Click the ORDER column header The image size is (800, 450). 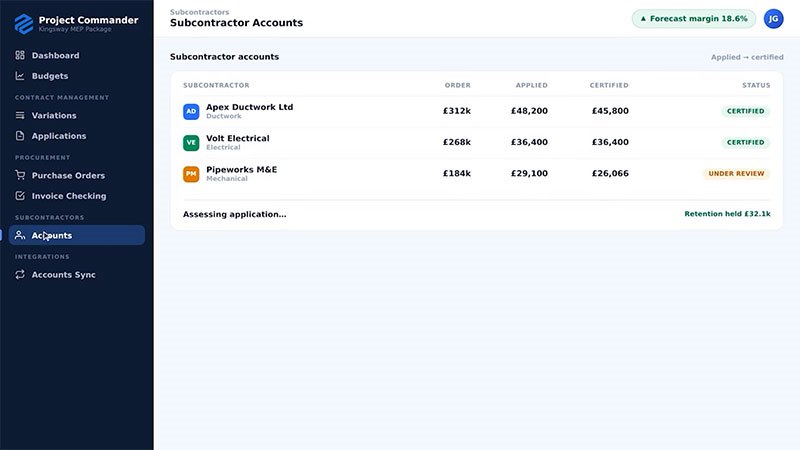[458, 85]
